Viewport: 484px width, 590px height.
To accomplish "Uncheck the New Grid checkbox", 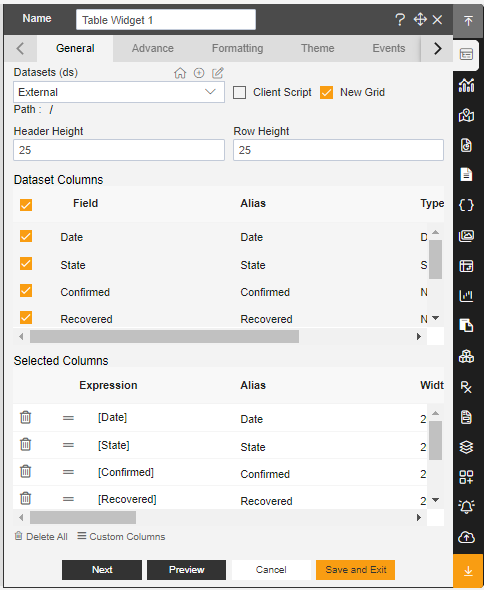I will click(x=326, y=93).
